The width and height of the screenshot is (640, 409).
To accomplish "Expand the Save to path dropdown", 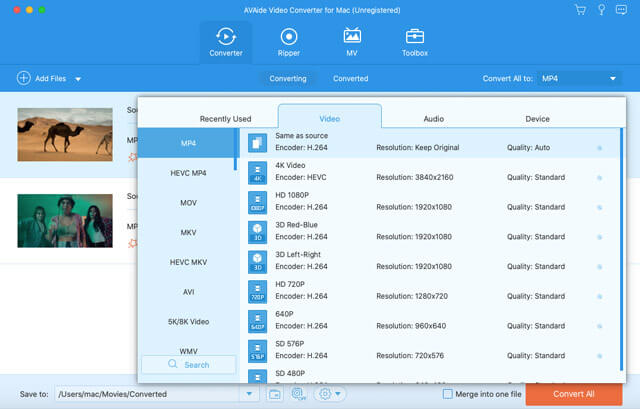I will [x=249, y=394].
